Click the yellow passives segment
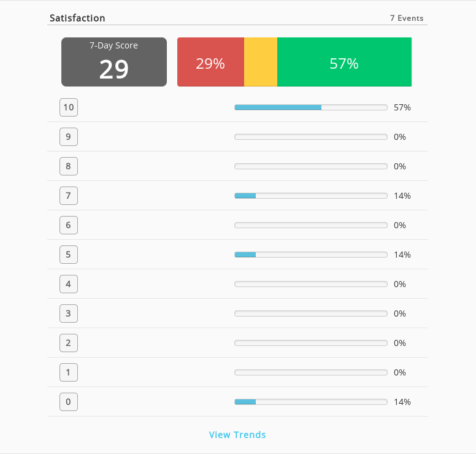This screenshot has height=454, width=476. pos(261,62)
